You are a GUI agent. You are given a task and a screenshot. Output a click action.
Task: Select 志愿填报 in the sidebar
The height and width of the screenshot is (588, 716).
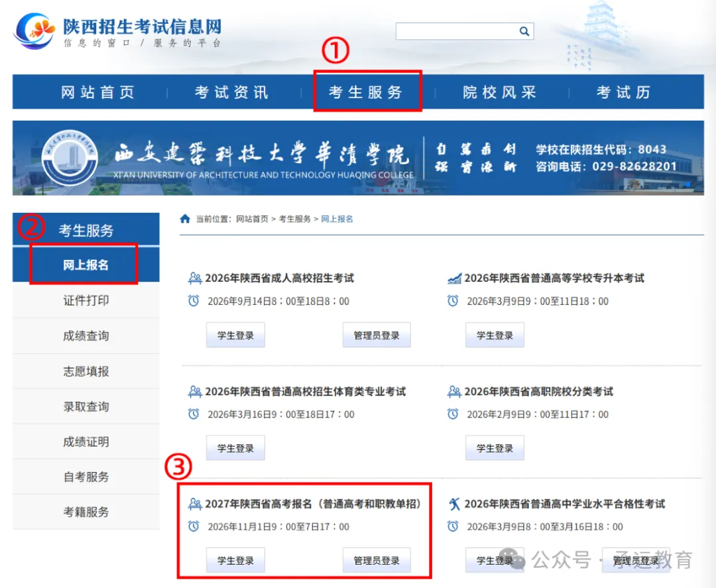[x=86, y=372]
